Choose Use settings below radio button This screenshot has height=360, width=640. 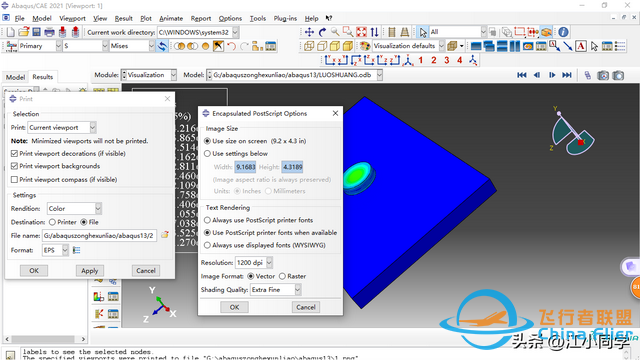click(207, 153)
